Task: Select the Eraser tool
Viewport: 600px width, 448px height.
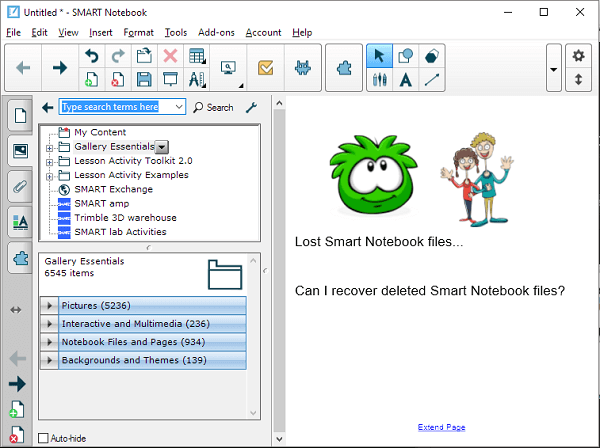Action: [433, 56]
